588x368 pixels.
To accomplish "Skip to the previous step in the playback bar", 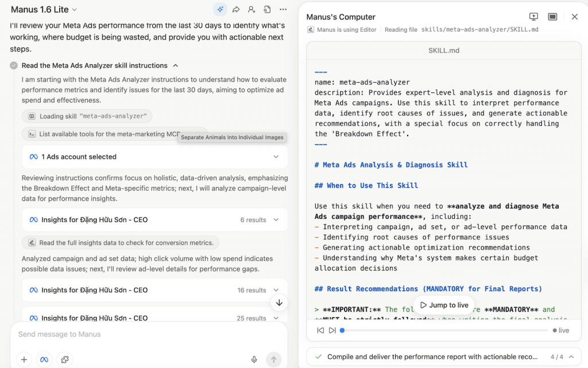I will click(x=320, y=330).
